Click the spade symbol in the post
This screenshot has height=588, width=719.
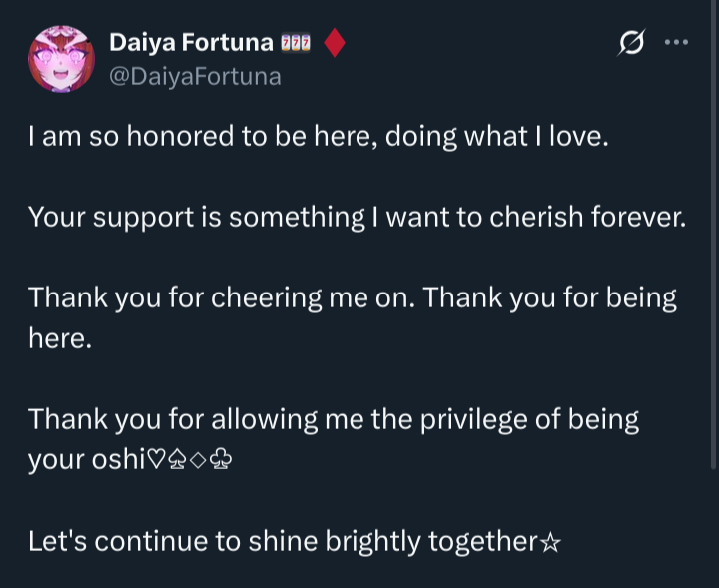pos(177,461)
